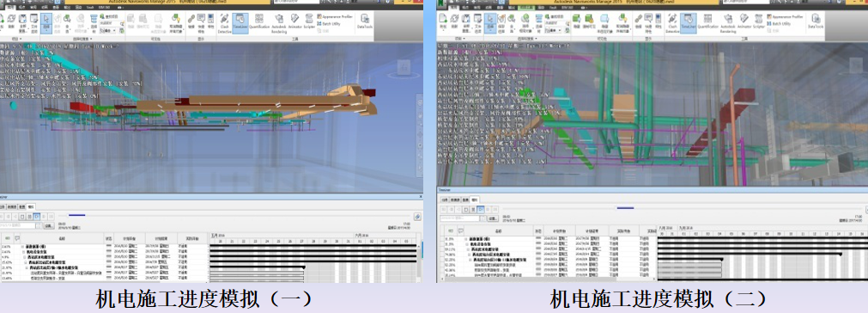This screenshot has height=313, width=868.
Task: Collapse second task tree node in left TimeLiner
Action: coord(23,251)
